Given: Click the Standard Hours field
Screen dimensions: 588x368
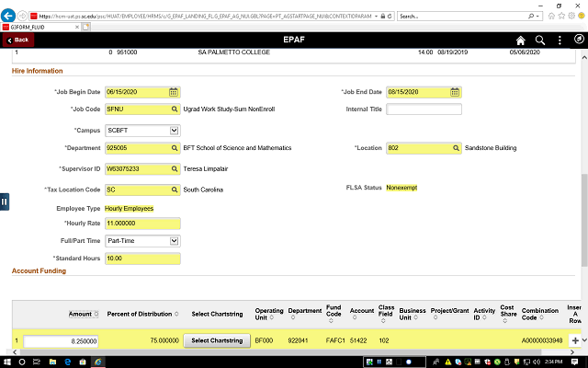Looking at the screenshot, I should click(142, 259).
